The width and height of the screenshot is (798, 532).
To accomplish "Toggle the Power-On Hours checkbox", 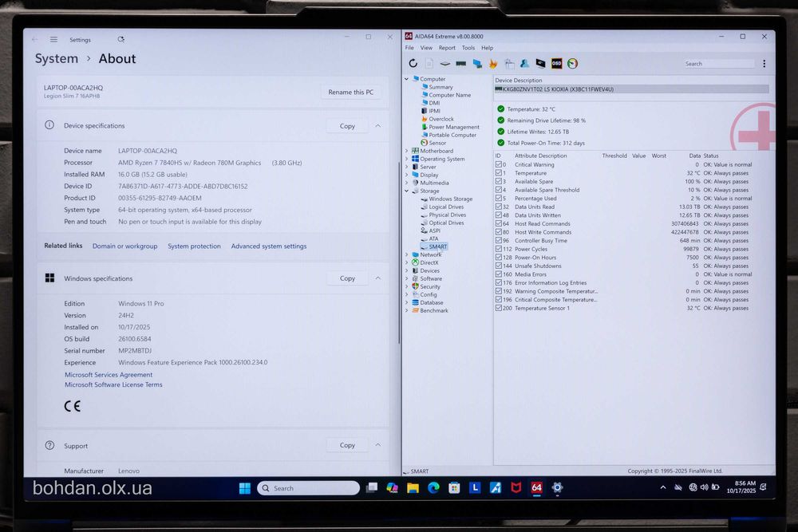I will [499, 258].
